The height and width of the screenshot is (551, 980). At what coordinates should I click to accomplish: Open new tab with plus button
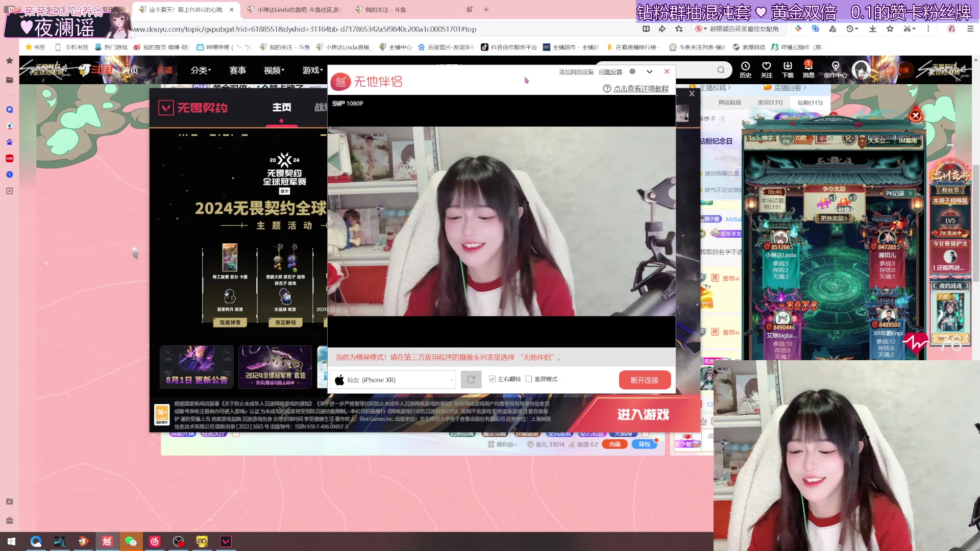pyautogui.click(x=486, y=9)
